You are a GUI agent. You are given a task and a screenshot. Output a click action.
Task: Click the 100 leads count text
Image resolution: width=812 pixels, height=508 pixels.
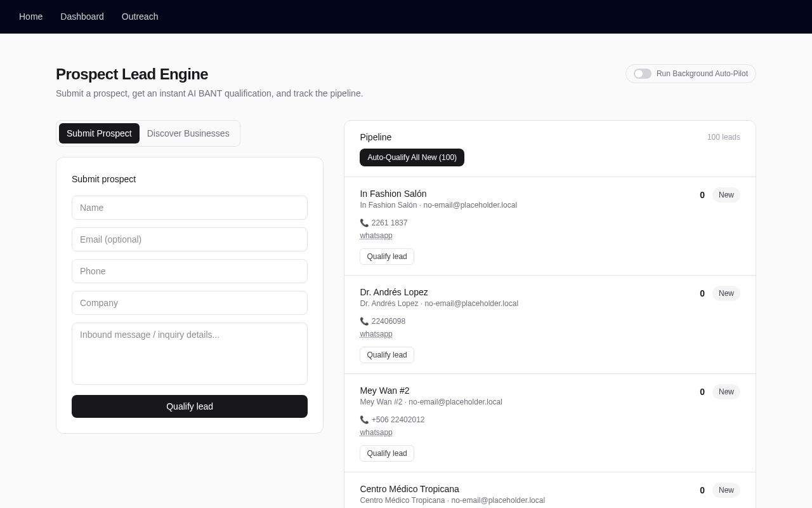coord(724,137)
